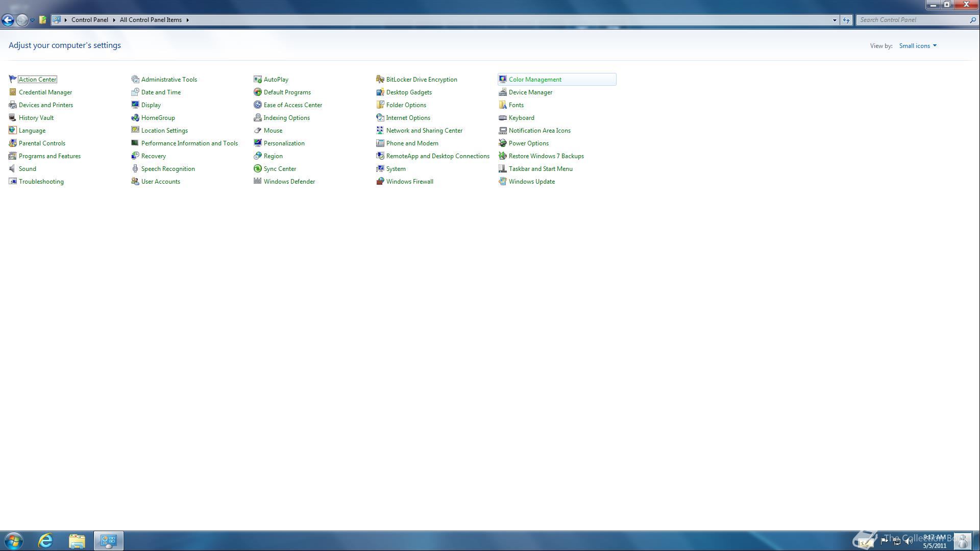Click the Fonts folder icon
Image resolution: width=980 pixels, height=551 pixels.
[x=503, y=105]
